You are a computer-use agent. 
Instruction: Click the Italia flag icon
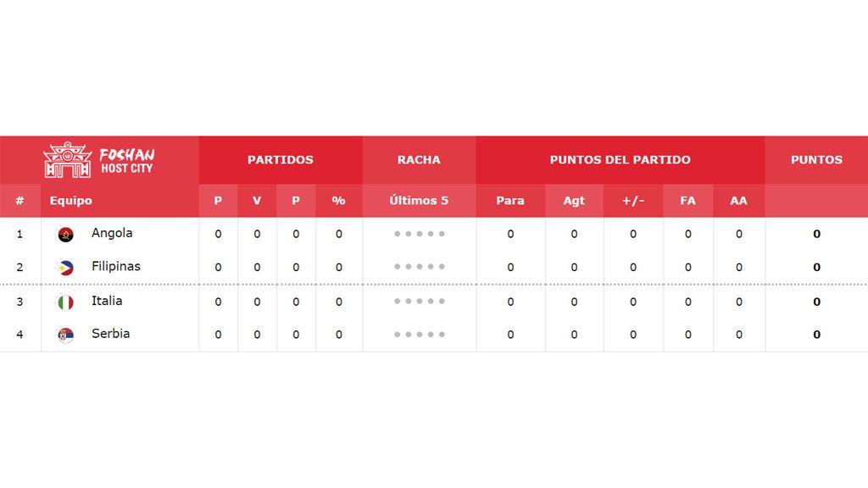coord(65,302)
